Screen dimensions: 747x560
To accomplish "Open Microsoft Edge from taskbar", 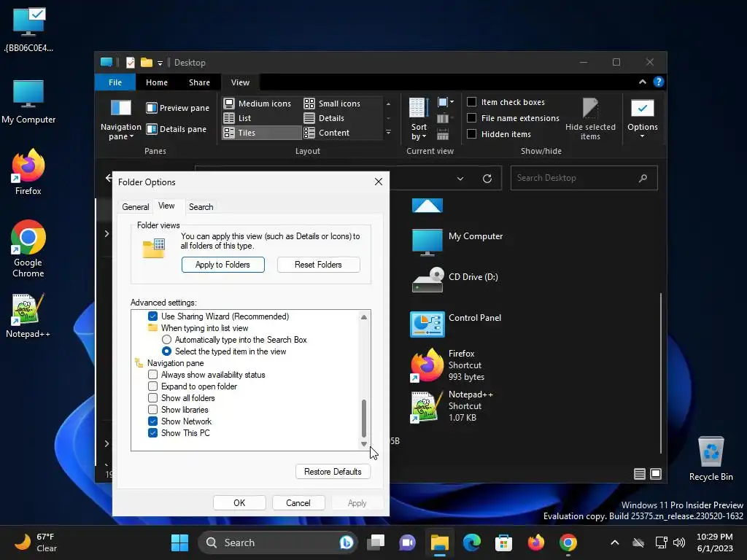I will (x=472, y=542).
